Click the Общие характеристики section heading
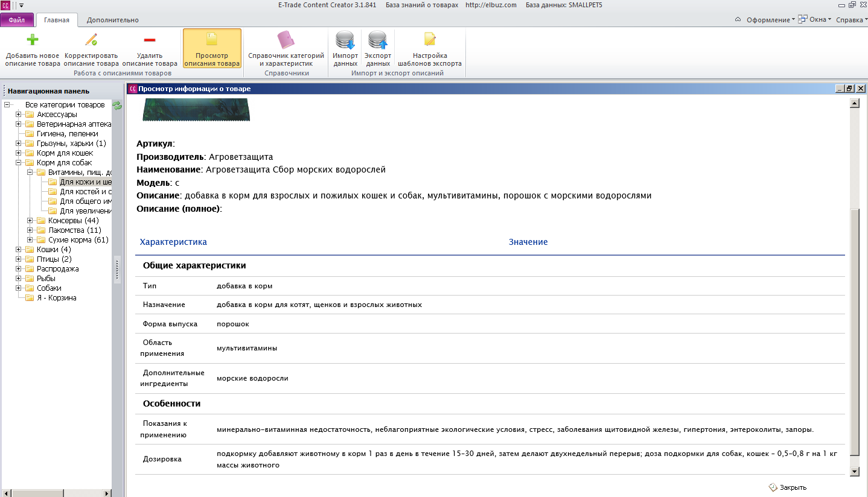 (194, 265)
